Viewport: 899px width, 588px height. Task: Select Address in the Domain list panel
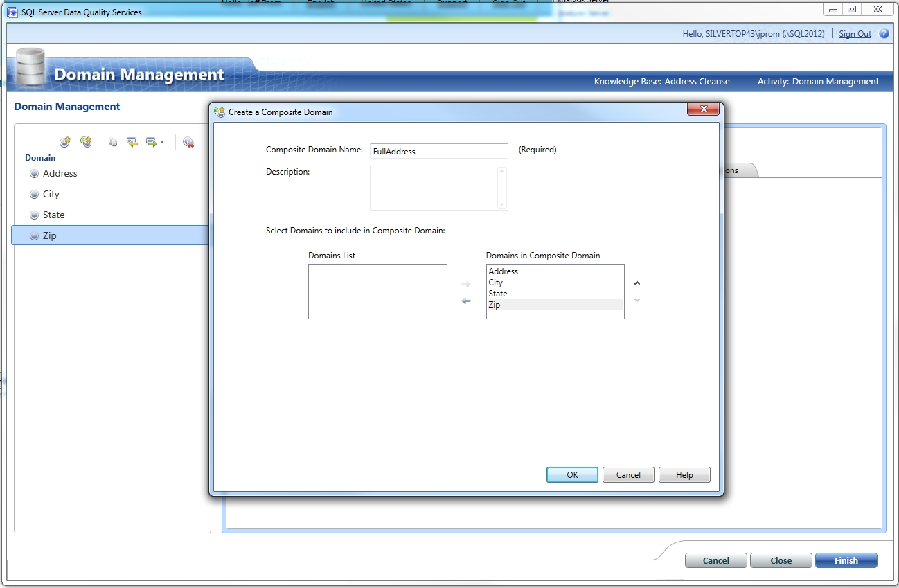click(60, 174)
